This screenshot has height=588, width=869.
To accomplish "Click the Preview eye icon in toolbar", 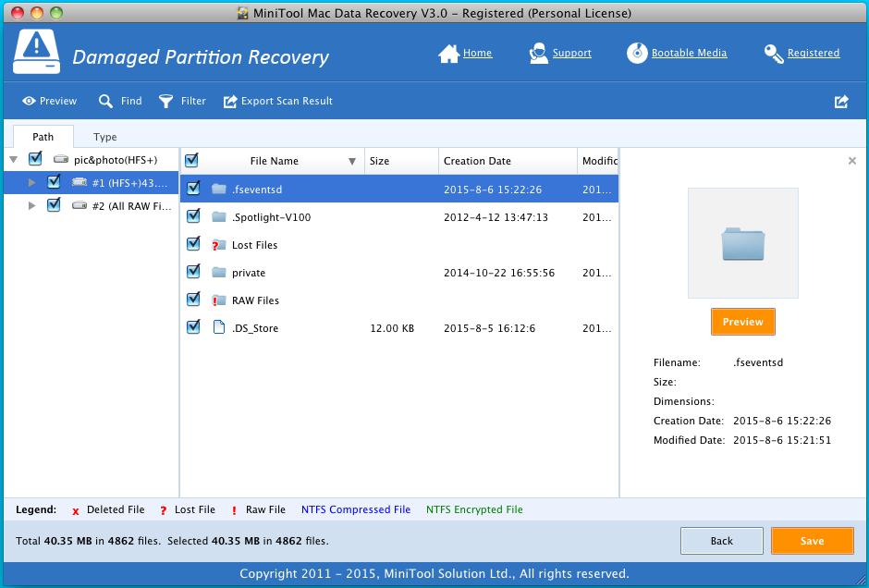I will 30,101.
